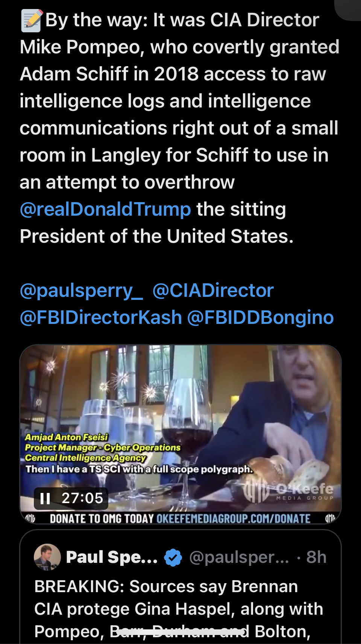
Task: Pause the playing video
Action: (x=45, y=498)
